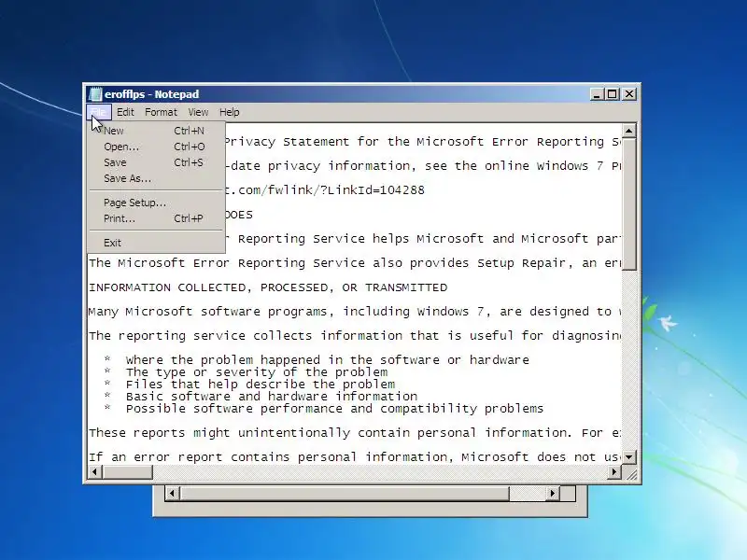Click the line 'Possible software performance and compatibility problems'

click(x=334, y=409)
